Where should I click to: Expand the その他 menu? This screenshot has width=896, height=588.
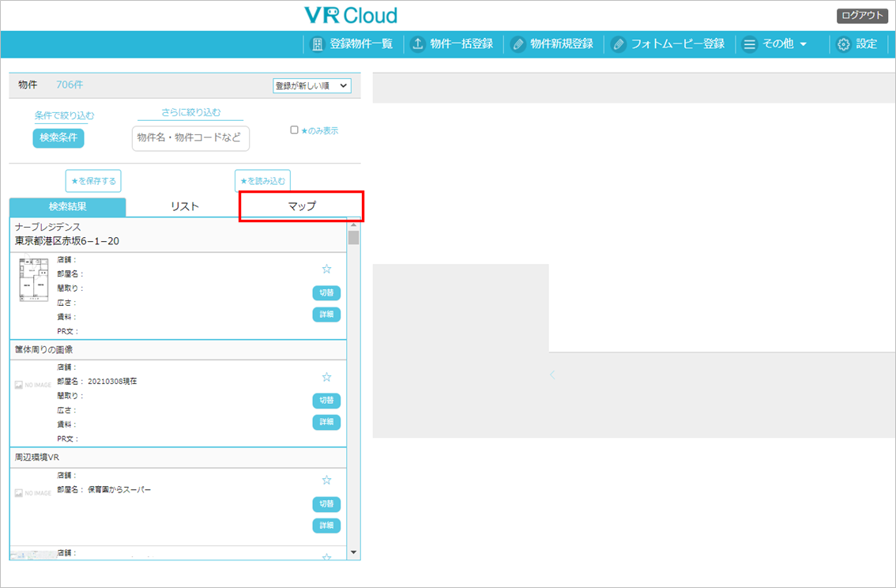click(x=776, y=44)
